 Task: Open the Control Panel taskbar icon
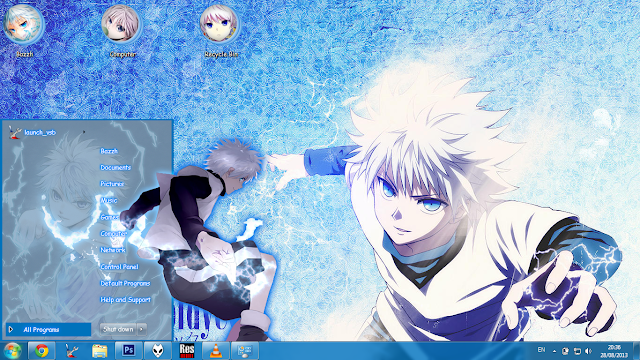(245, 351)
